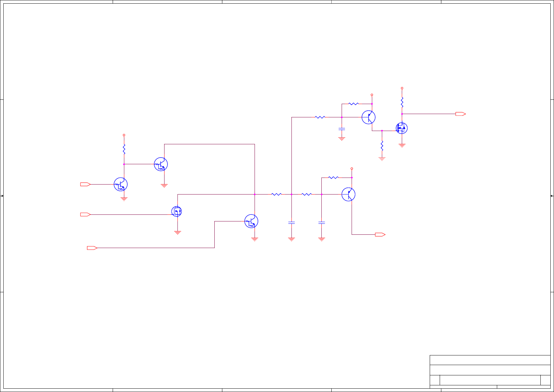554x392 pixels.
Task: Select power terminal above the top-right resistor
Action: (402, 88)
